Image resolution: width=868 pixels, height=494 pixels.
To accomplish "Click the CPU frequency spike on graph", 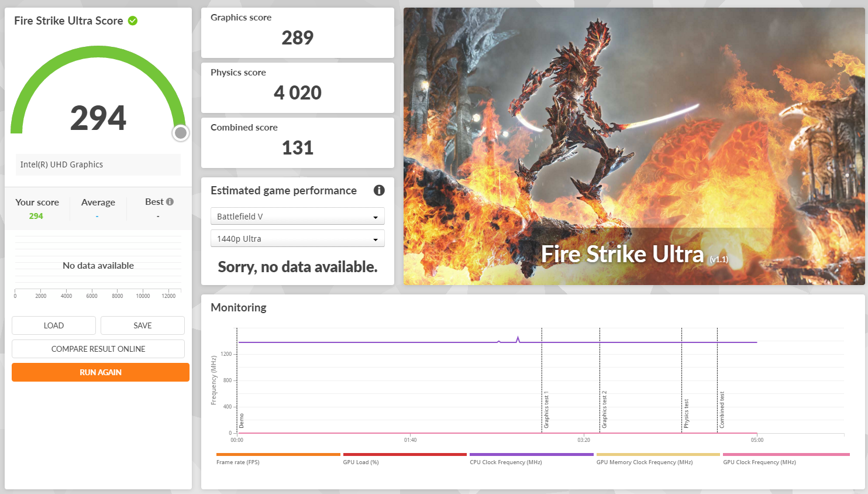I will pyautogui.click(x=518, y=339).
